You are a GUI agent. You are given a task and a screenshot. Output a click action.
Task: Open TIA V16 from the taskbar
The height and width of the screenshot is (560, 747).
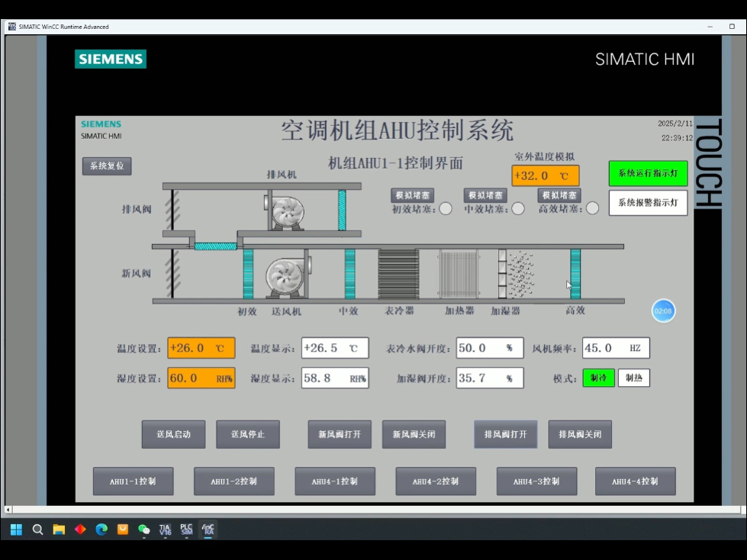[x=165, y=529]
